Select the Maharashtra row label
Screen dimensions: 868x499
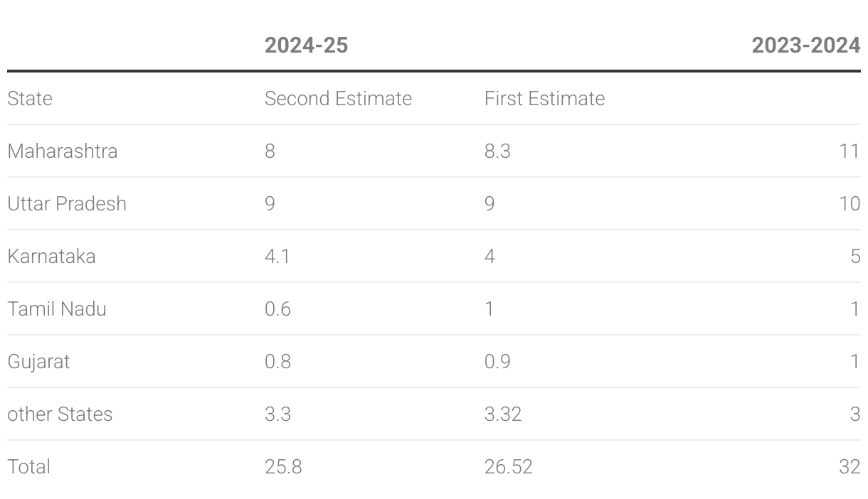click(x=63, y=151)
